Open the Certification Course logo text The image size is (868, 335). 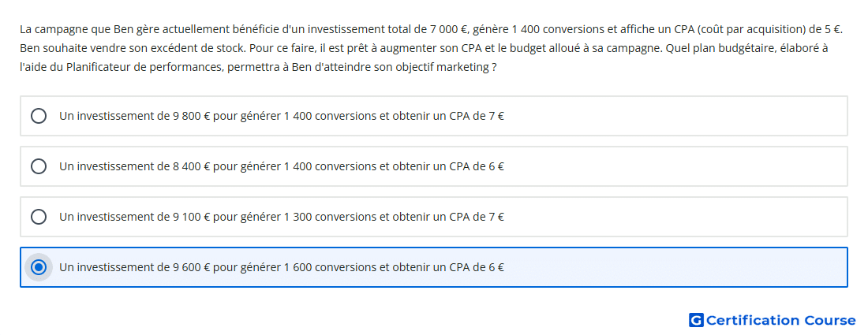coord(780,320)
